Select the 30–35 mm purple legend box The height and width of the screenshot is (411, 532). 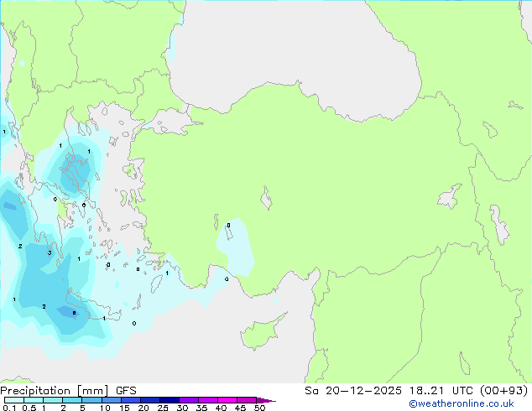coord(188,400)
